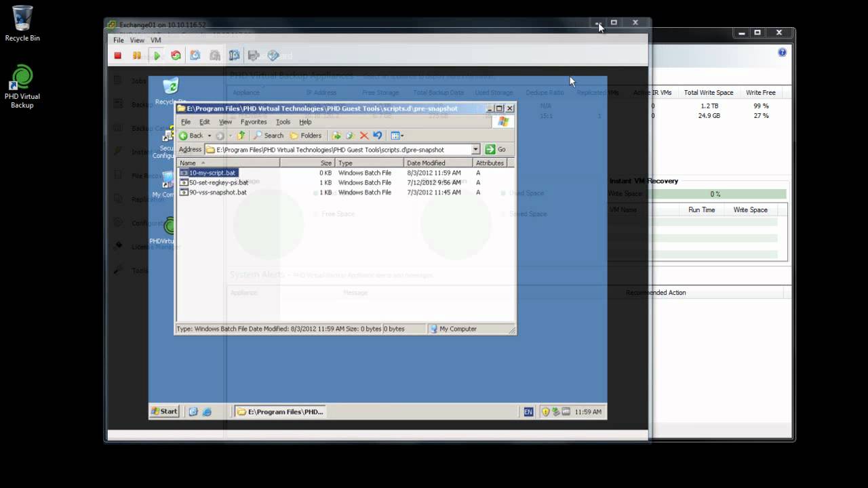Open the Views dropdown in Explorer toolbar
868x488 pixels.
tap(397, 136)
